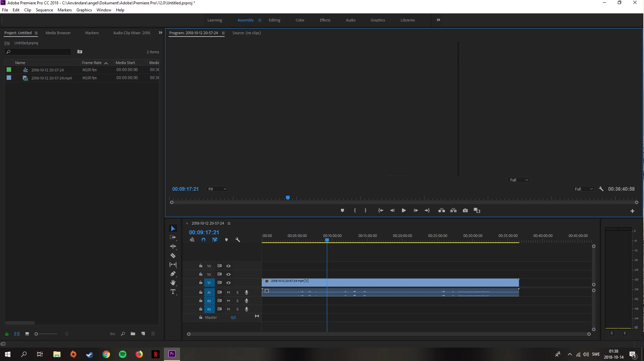Select the Hand tool
The image size is (644, 361).
coord(173,283)
